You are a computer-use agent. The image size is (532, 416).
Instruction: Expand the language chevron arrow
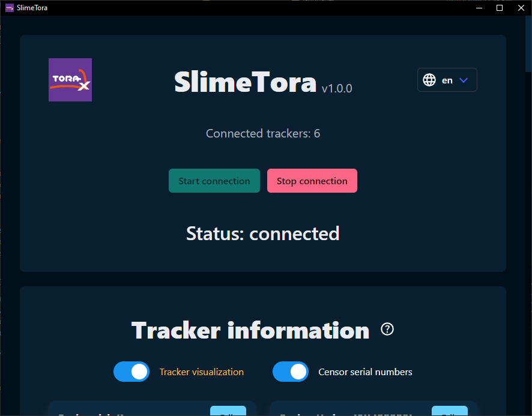pos(464,80)
